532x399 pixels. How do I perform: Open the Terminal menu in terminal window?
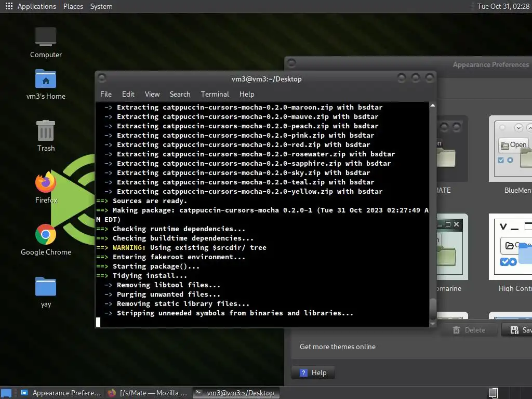pos(215,94)
